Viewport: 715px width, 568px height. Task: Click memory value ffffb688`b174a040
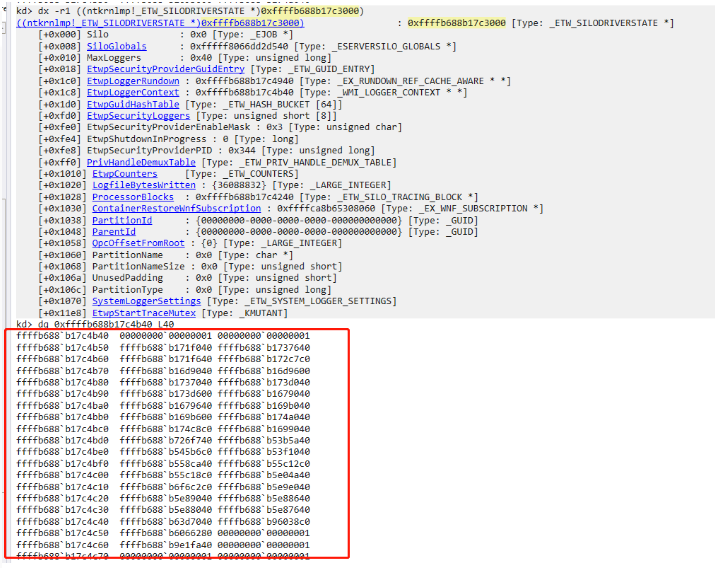264,417
